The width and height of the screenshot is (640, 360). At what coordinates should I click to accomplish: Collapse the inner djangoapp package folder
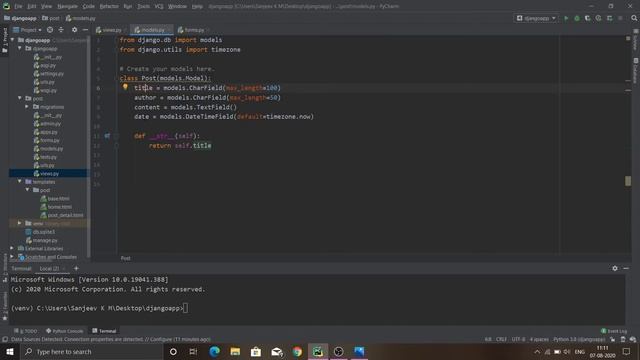pos(20,48)
